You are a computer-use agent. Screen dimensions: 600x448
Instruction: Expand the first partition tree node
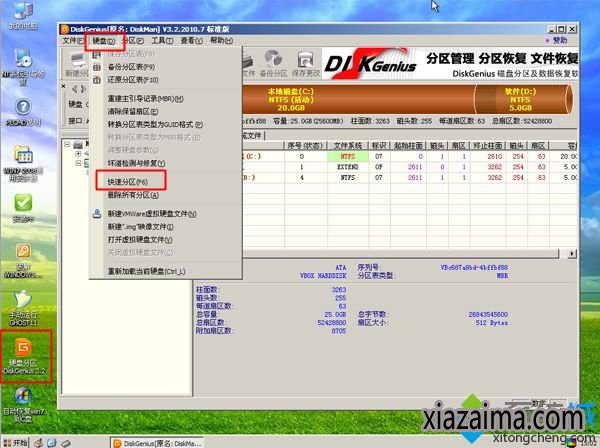tap(78, 154)
